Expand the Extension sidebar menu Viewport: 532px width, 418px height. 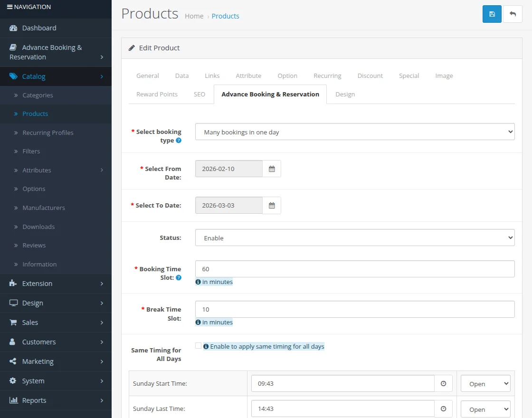tap(56, 284)
